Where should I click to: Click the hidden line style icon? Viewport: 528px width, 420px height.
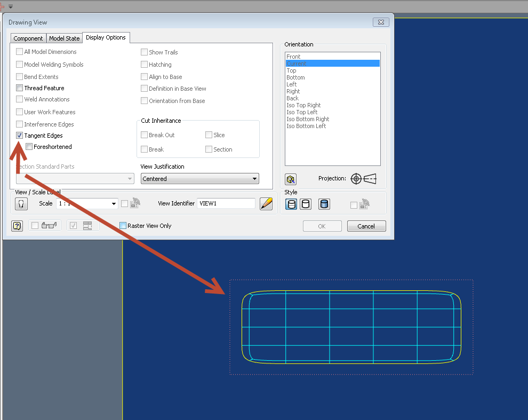tap(291, 204)
